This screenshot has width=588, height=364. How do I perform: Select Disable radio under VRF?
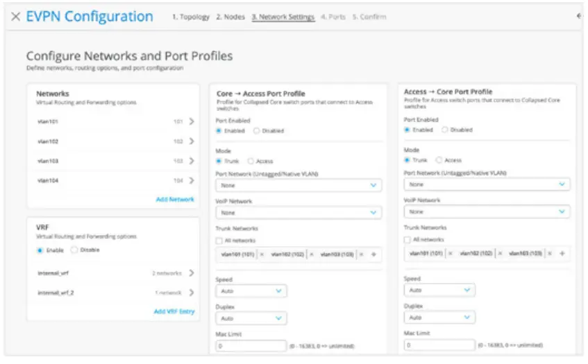[74, 250]
